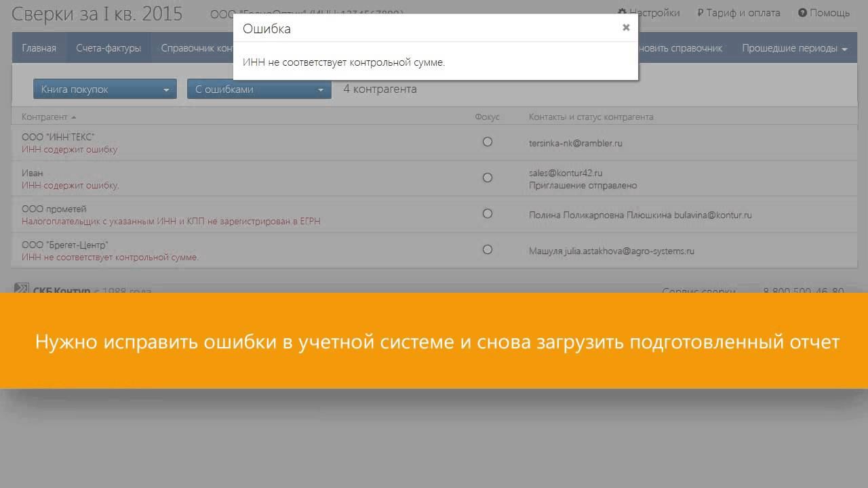Image resolution: width=868 pixels, height=488 pixels.
Task: Open Тариф и оплата page
Action: 738,13
